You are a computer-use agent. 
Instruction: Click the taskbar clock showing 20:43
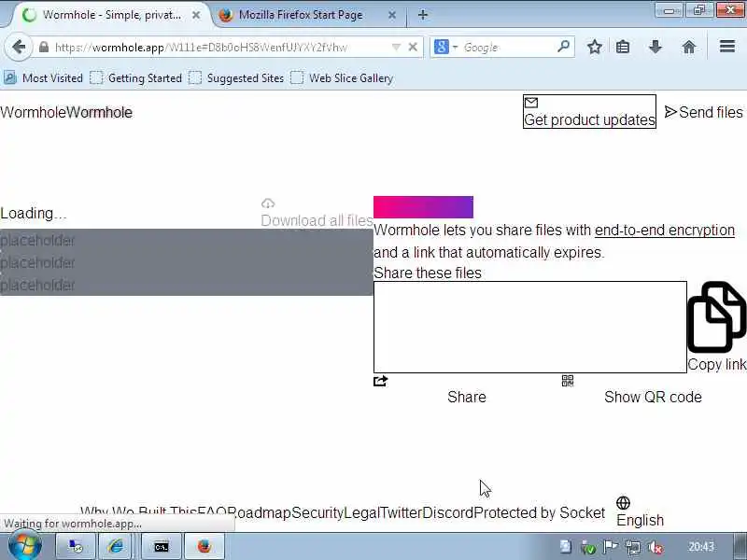point(701,547)
